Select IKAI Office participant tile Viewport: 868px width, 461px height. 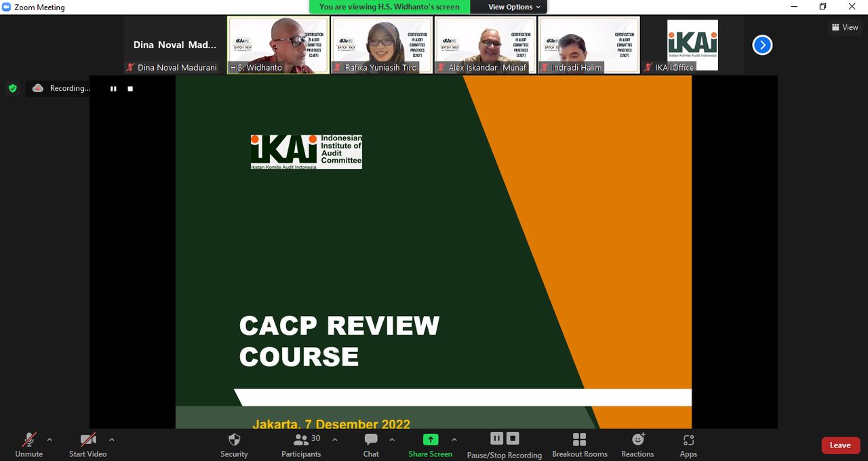tap(692, 45)
